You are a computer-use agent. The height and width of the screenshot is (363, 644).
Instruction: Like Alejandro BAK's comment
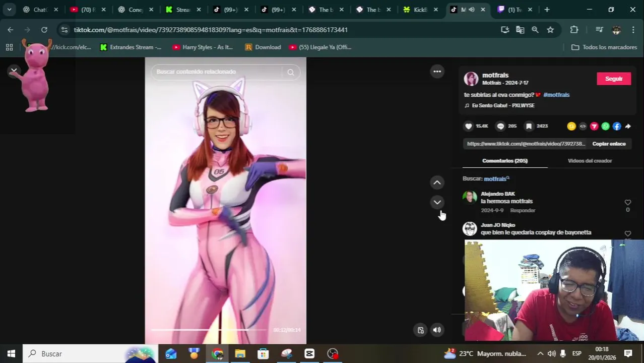[x=628, y=203]
